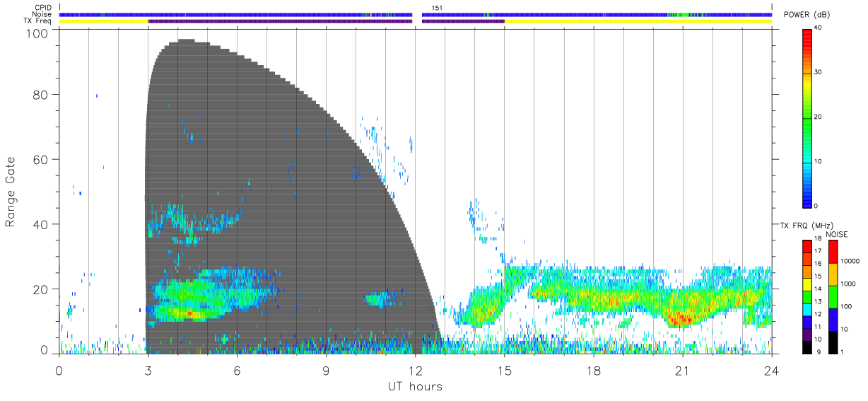Click the "21" tick on the UT hours axis

coord(683,371)
